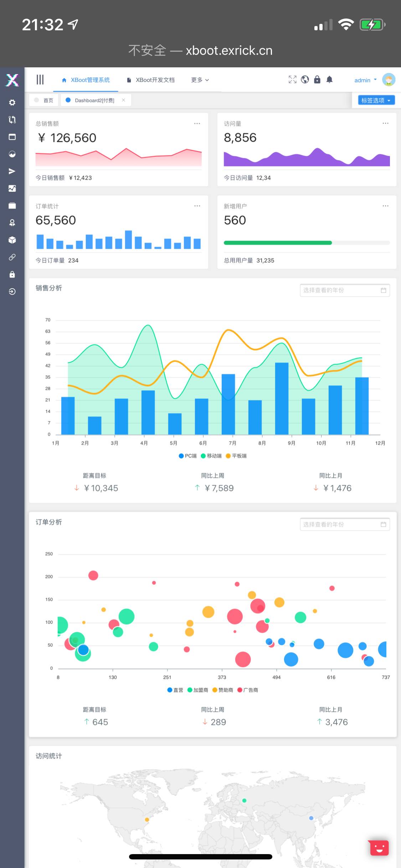
Task: Click green dot on world map
Action: pyautogui.click(x=244, y=800)
